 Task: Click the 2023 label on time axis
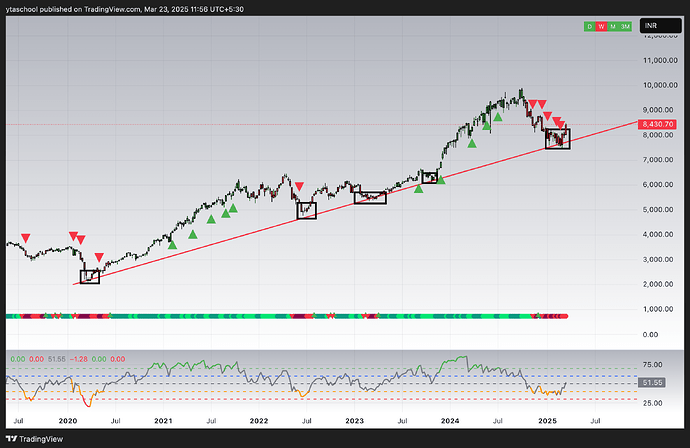pyautogui.click(x=354, y=421)
